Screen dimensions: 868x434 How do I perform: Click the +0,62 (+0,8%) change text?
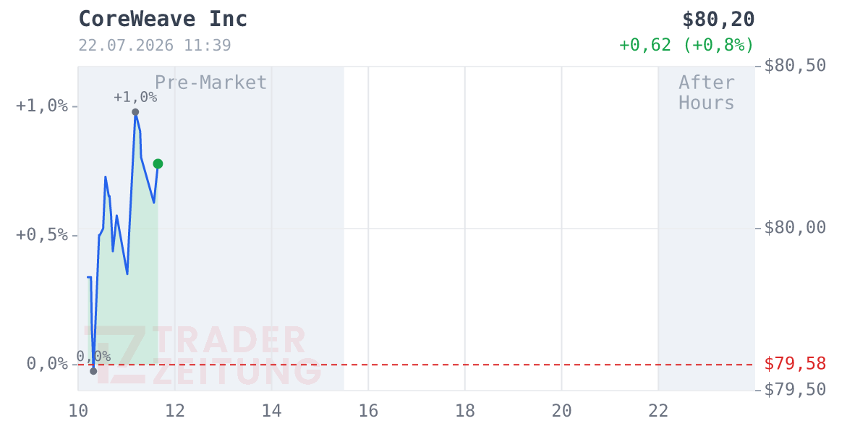tap(686, 46)
